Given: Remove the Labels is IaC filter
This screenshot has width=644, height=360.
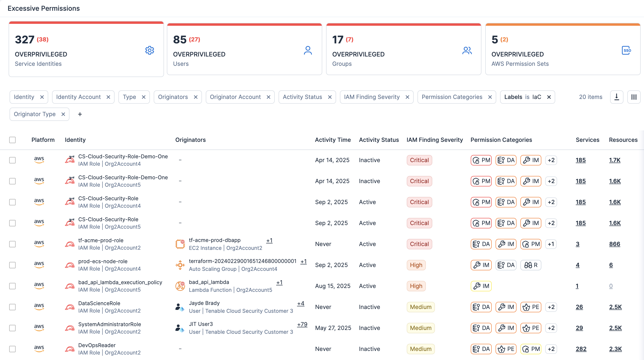Looking at the screenshot, I should 549,97.
